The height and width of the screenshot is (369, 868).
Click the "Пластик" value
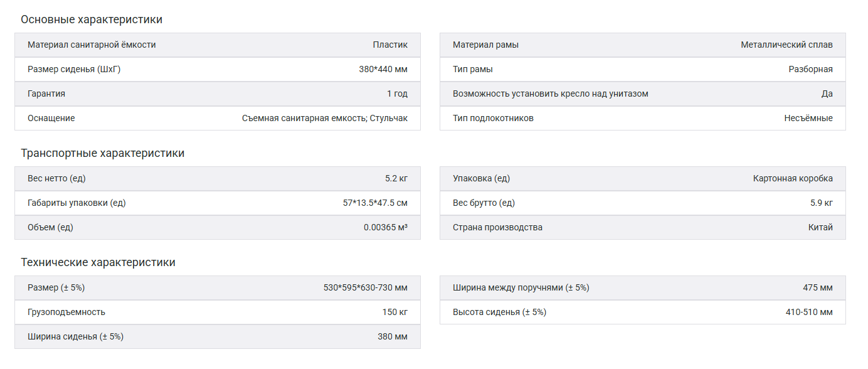(390, 45)
